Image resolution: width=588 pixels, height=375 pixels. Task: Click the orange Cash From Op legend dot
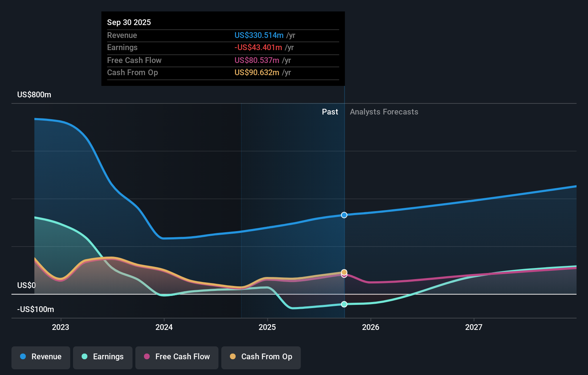click(233, 357)
